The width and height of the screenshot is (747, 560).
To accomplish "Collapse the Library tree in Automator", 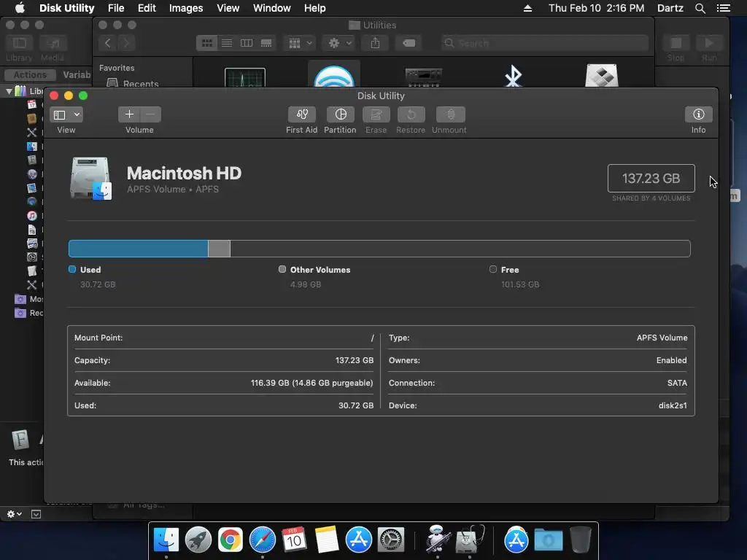I will [9, 90].
